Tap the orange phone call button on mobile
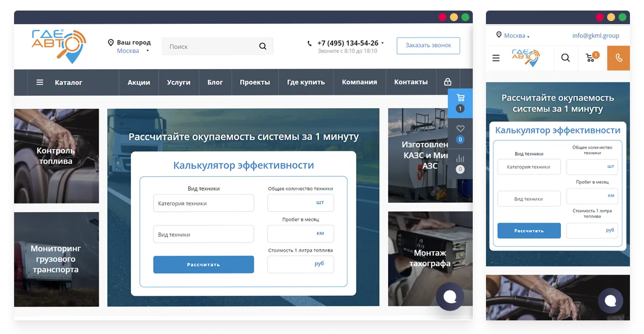Screen dimensions: 644x334 coord(619,58)
